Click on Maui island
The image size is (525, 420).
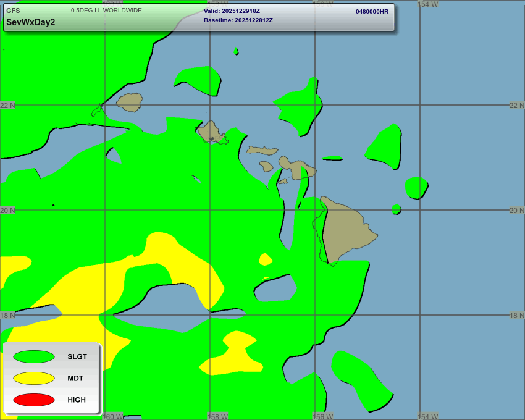coord(298,167)
